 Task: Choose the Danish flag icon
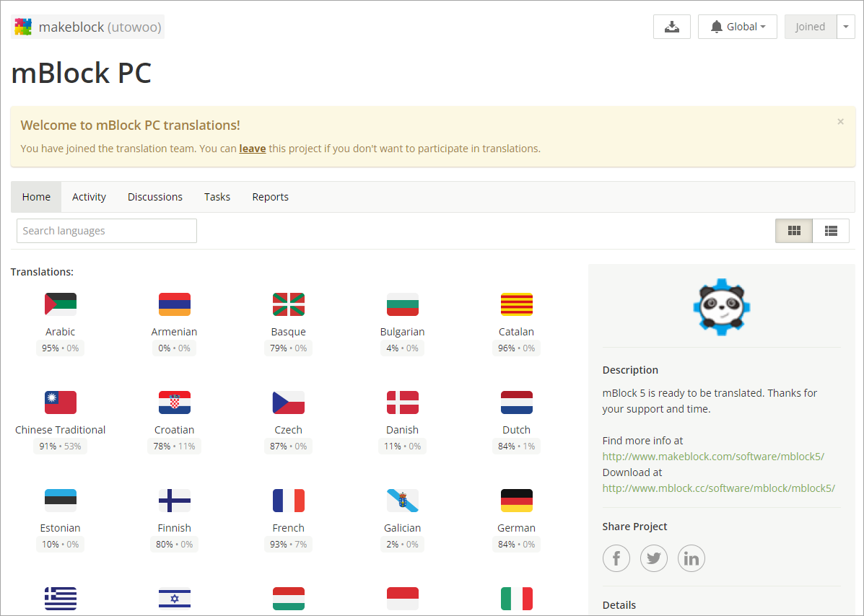coord(403,402)
